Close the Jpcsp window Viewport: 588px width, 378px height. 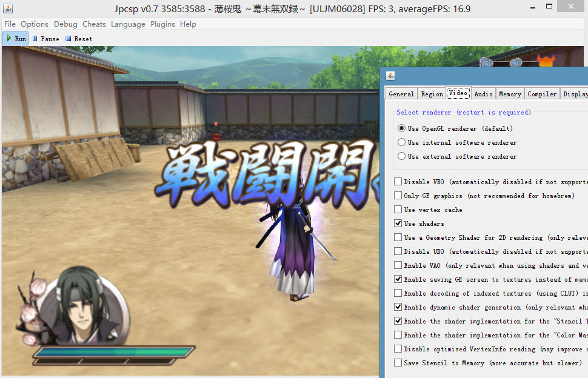coord(571,7)
